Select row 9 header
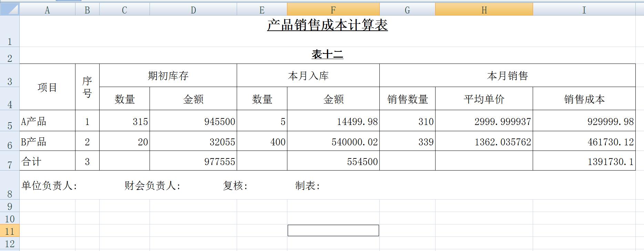This screenshot has width=644, height=251. coord(10,206)
